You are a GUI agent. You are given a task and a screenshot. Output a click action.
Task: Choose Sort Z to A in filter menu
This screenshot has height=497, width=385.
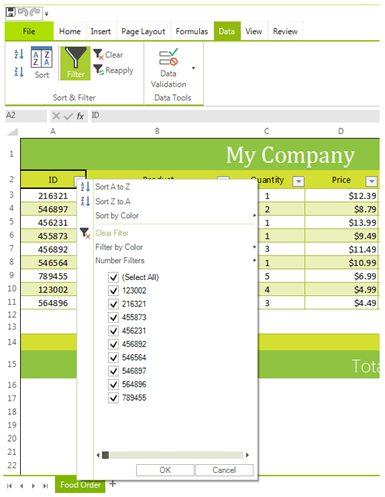(x=112, y=201)
